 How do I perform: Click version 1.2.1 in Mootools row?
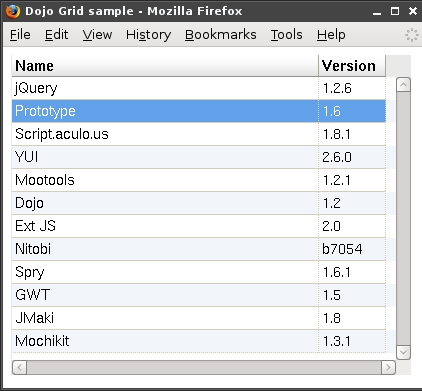pos(352,180)
